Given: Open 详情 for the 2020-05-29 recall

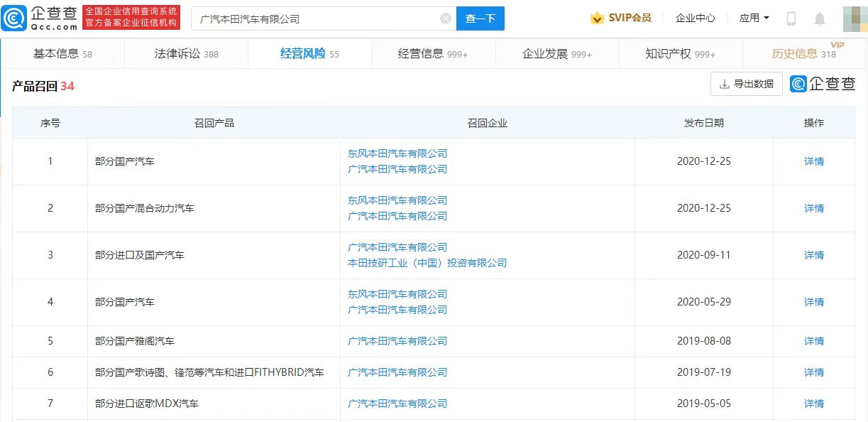Looking at the screenshot, I should click(x=814, y=302).
